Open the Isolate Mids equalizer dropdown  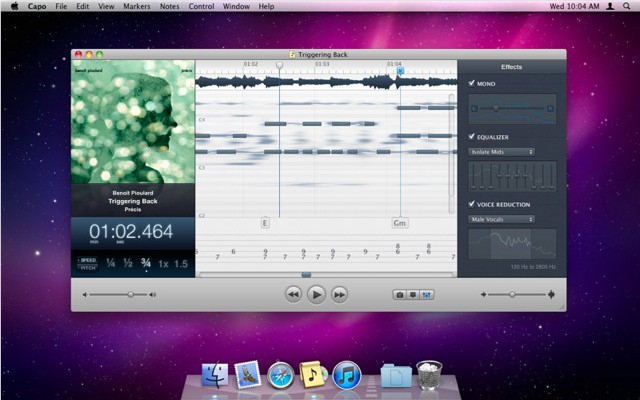tap(502, 152)
